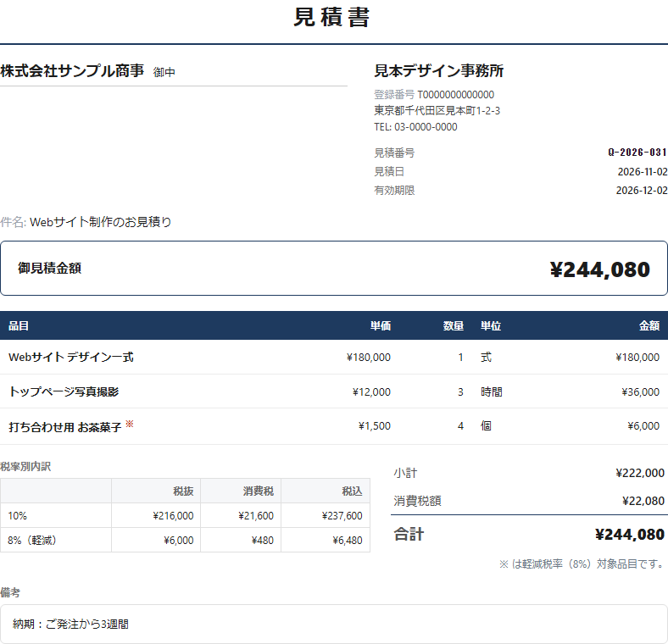The width and height of the screenshot is (668, 644).
Task: Click amount ¥6,000 in お茶菓子 row
Action: click(643, 426)
